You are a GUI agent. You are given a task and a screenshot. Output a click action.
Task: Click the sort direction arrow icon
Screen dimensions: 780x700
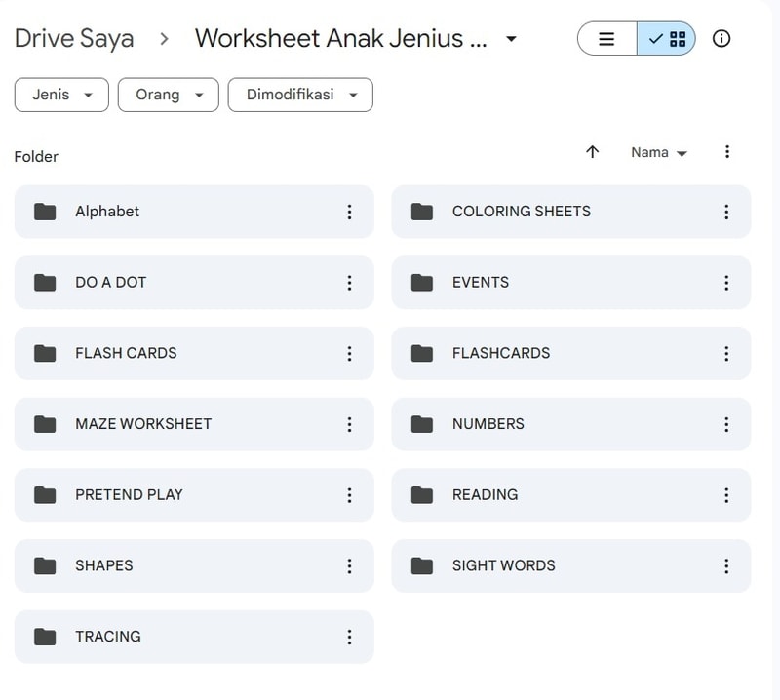click(x=592, y=152)
